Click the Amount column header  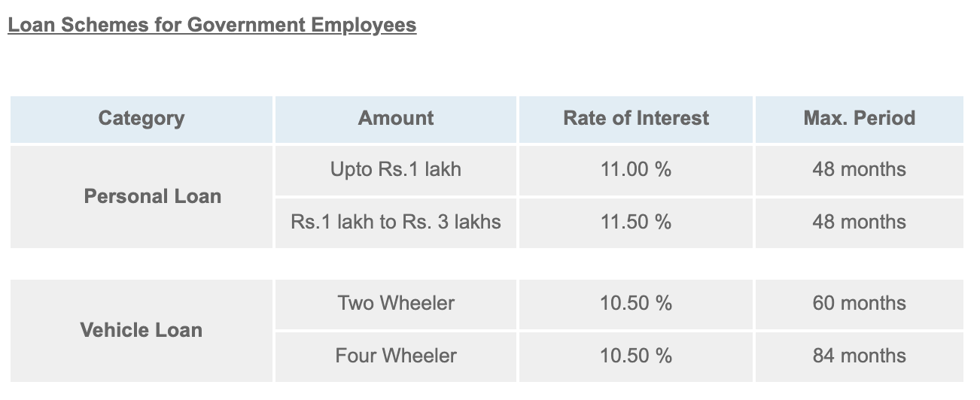[396, 118]
